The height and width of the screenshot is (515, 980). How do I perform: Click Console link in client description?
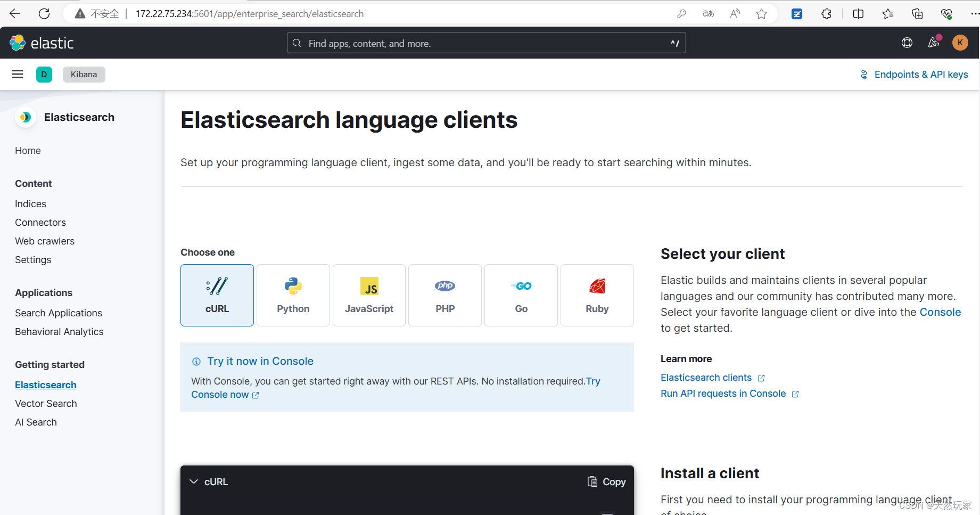click(940, 312)
